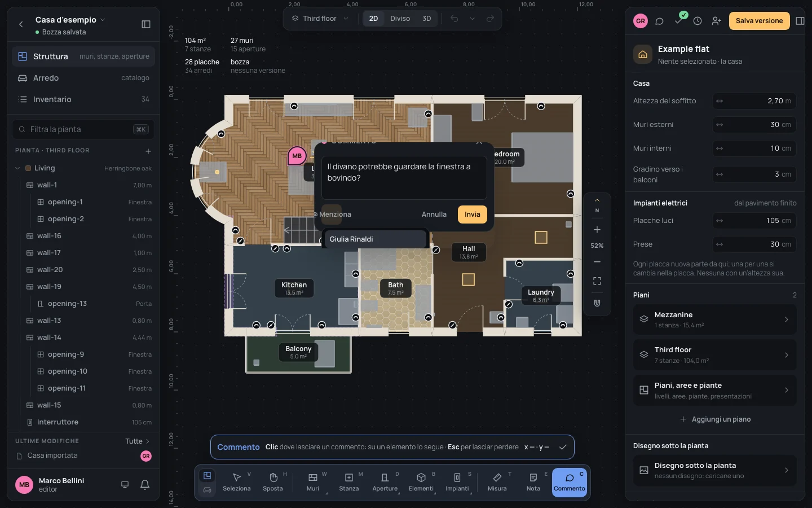812x508 pixels.
Task: Edit the Altezza del soffitto value
Action: (x=754, y=101)
